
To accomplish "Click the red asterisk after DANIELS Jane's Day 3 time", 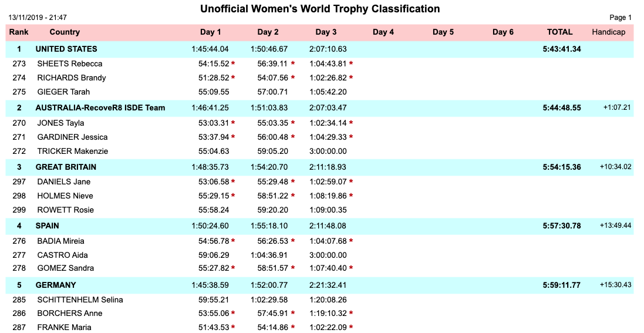I will (351, 182).
